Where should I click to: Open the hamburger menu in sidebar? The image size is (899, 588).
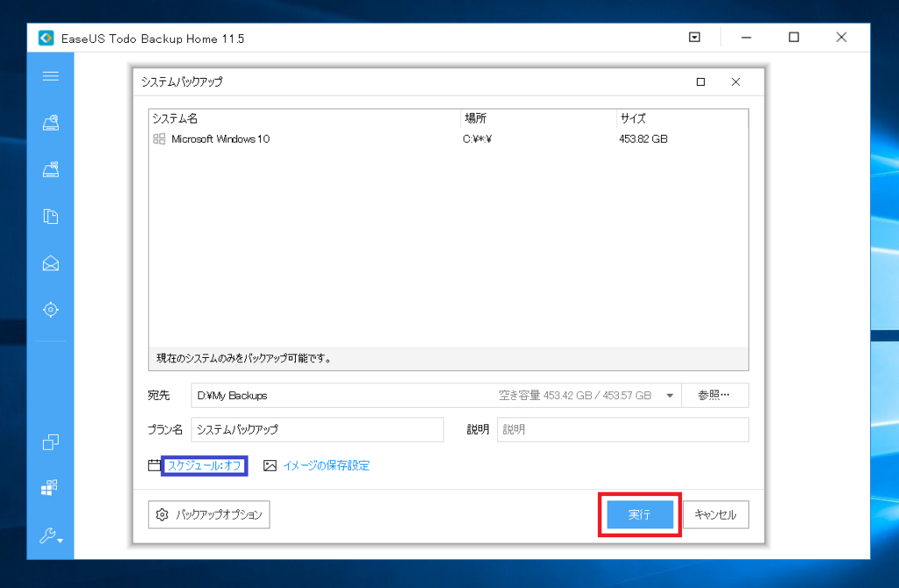[x=50, y=76]
